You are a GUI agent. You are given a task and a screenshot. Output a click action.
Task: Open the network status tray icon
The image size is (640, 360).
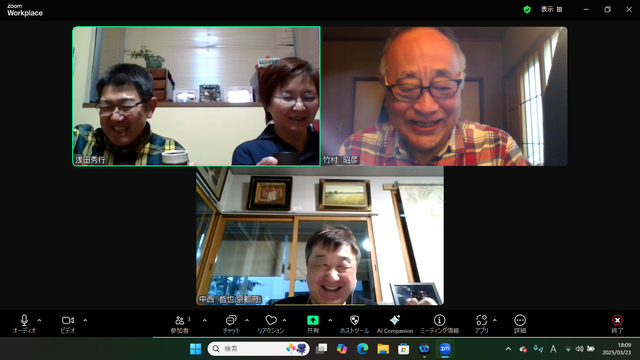click(568, 349)
